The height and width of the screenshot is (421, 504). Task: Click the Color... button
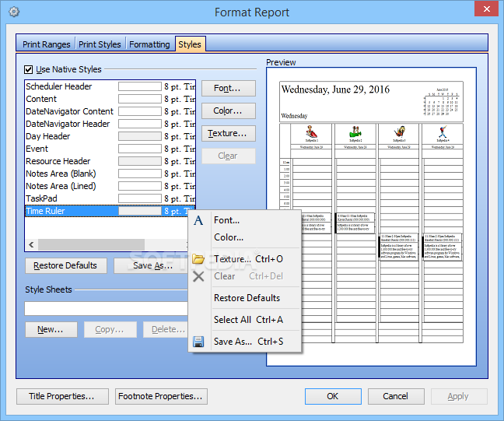229,111
